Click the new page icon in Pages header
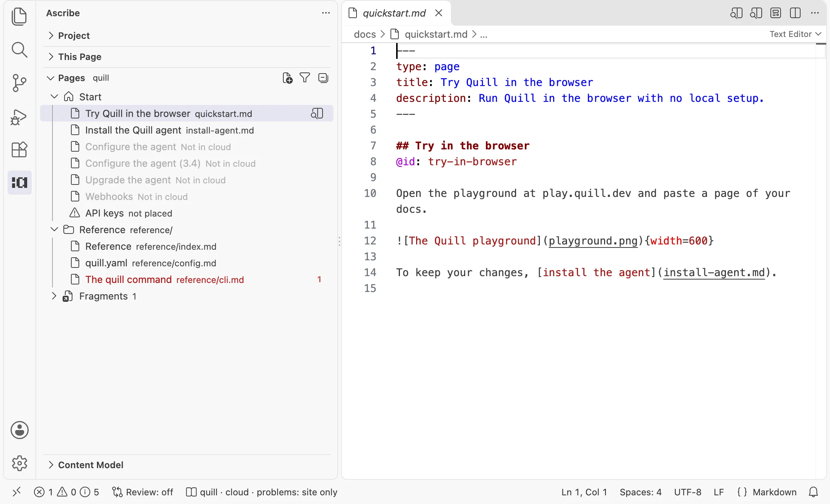The image size is (830, 504). pos(287,78)
